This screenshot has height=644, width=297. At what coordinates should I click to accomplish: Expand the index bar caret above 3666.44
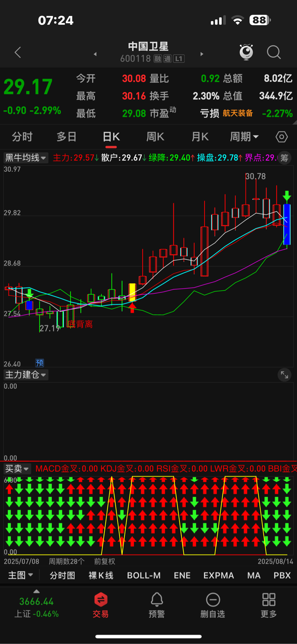coord(36,591)
